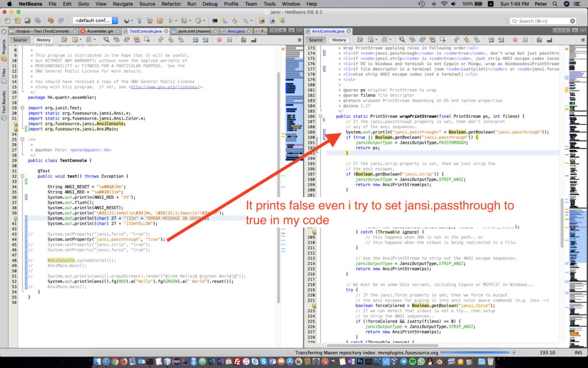The image size is (588, 368).
Task: Click Next Bookmark in AnsiConsole editor toolbar
Action: (x=466, y=40)
